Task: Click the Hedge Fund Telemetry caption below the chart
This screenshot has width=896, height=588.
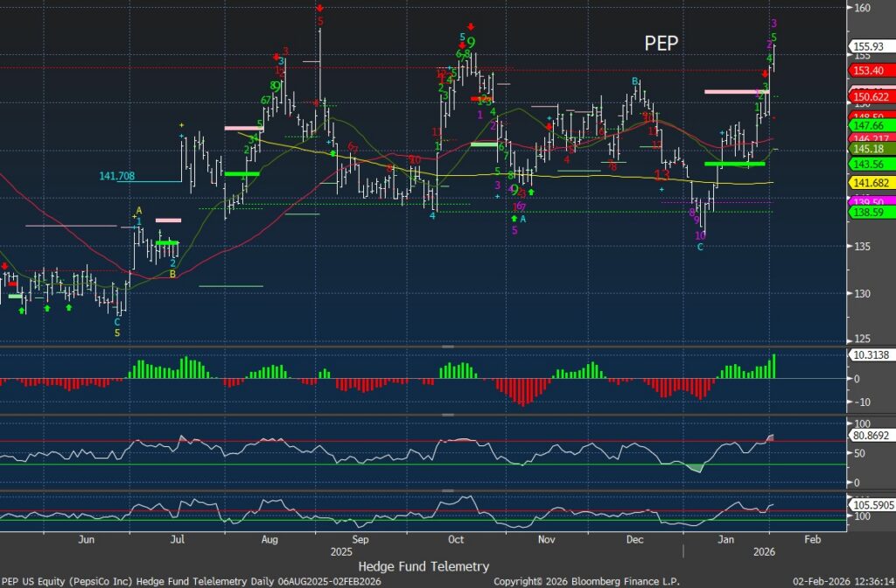Action: click(x=423, y=566)
